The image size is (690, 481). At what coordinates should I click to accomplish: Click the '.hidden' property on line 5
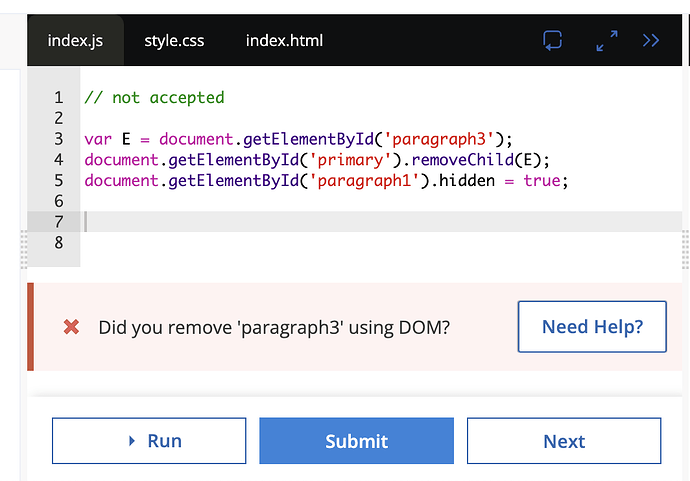462,180
